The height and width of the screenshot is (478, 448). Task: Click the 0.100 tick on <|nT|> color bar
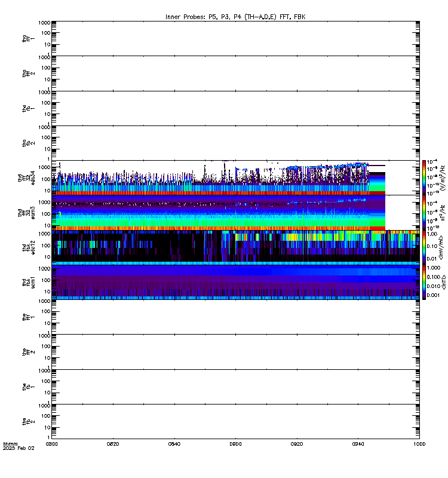(434, 277)
